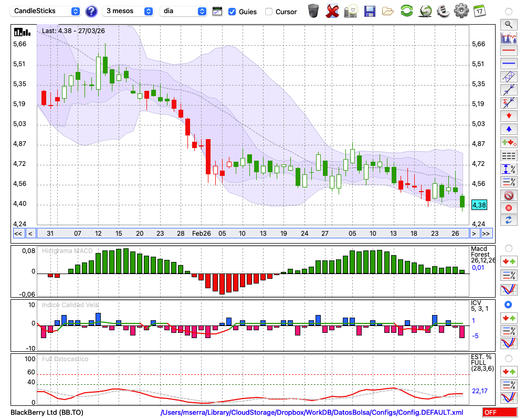Save with the blue floppy disk icon

[x=370, y=12]
